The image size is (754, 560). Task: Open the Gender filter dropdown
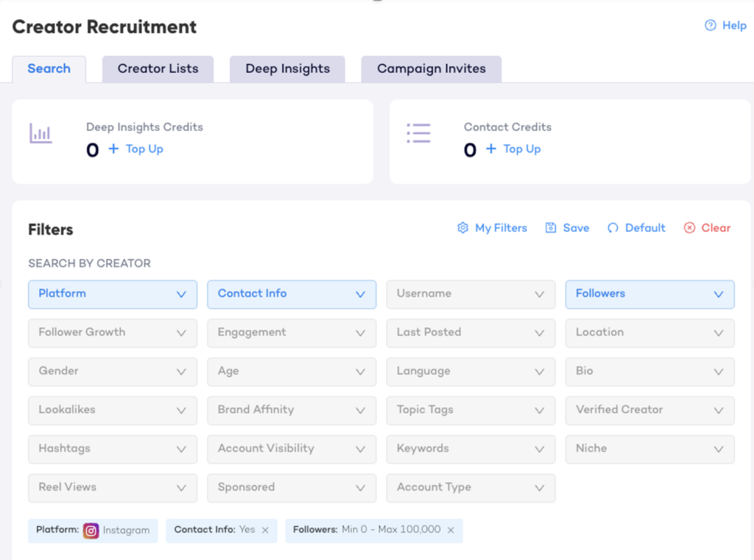point(113,372)
